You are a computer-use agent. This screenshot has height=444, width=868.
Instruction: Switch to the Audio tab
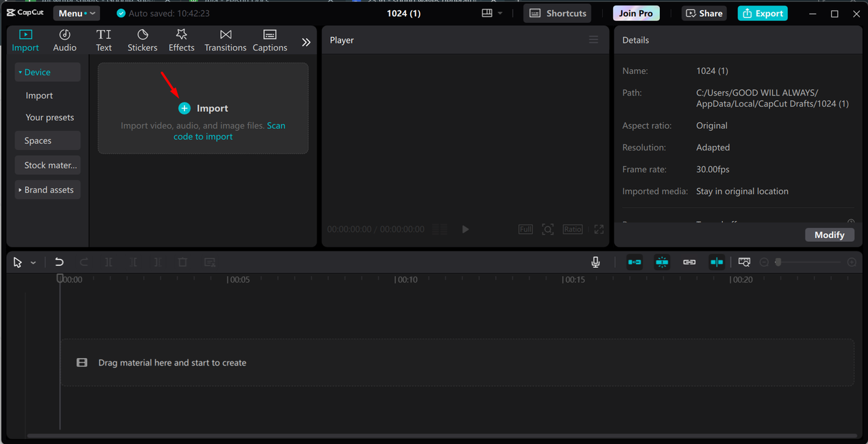point(65,41)
